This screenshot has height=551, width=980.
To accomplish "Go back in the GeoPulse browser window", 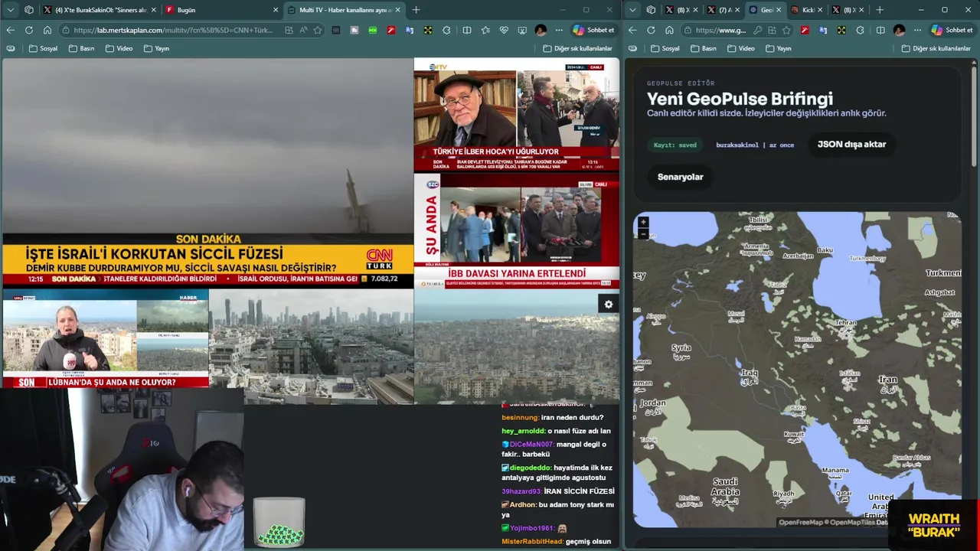I will click(632, 30).
